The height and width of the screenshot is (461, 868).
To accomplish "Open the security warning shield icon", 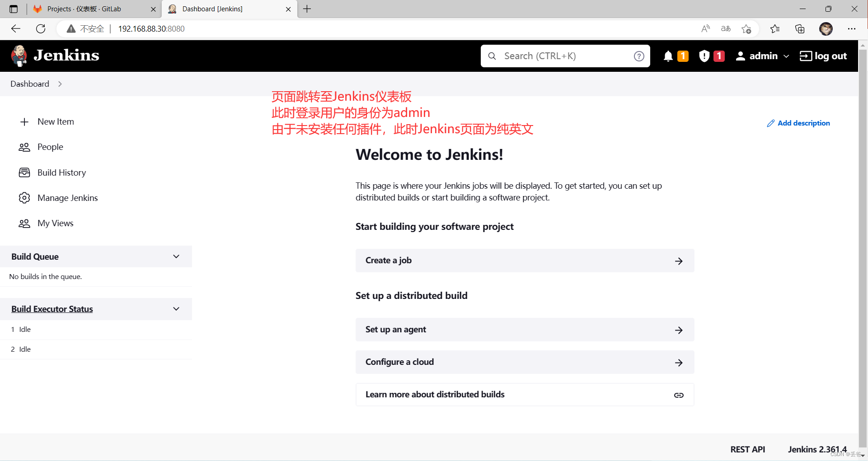I will coord(704,56).
